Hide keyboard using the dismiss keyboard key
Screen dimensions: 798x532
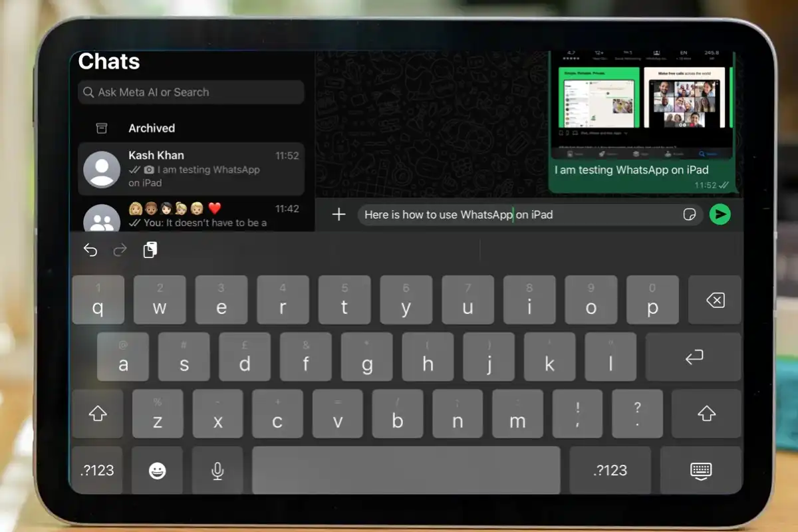coord(701,471)
